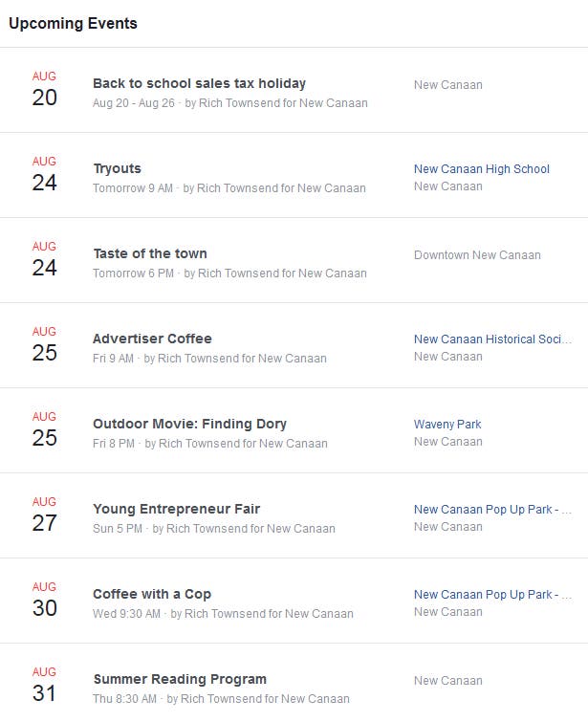
Task: Open the Waveny Park location link
Action: click(x=447, y=425)
